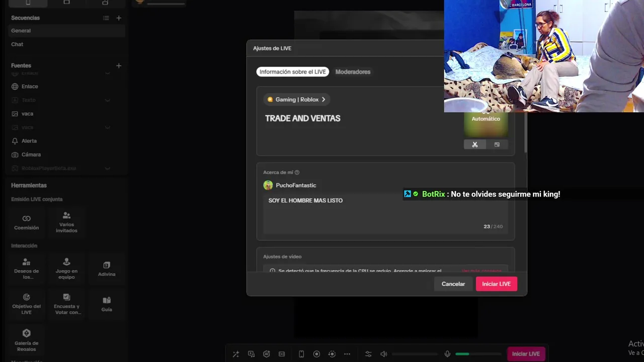Viewport: 644px width, 362px height.
Task: Click the 23 / 240 character counter
Action: pyautogui.click(x=493, y=227)
